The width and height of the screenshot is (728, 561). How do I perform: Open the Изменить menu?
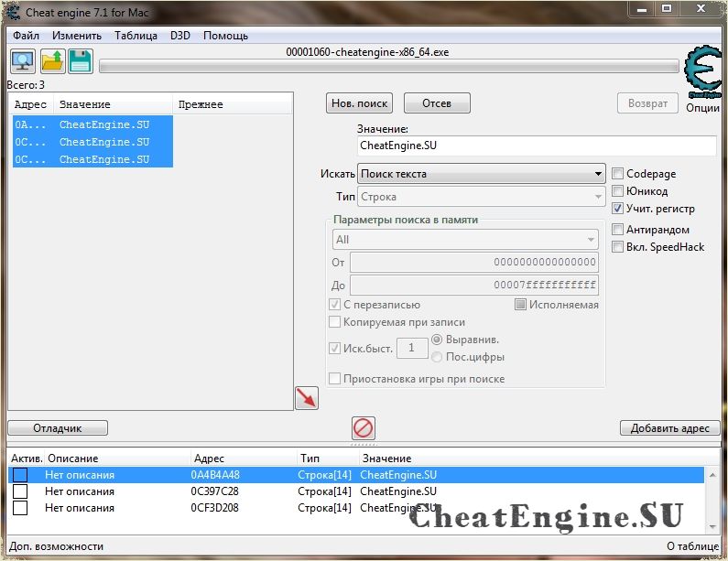pyautogui.click(x=77, y=36)
